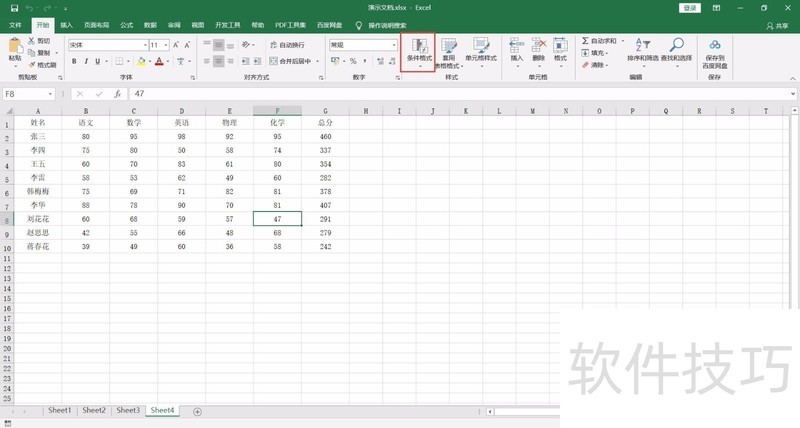Open fill color dropdown arrow
The width and height of the screenshot is (800, 428).
[150, 61]
